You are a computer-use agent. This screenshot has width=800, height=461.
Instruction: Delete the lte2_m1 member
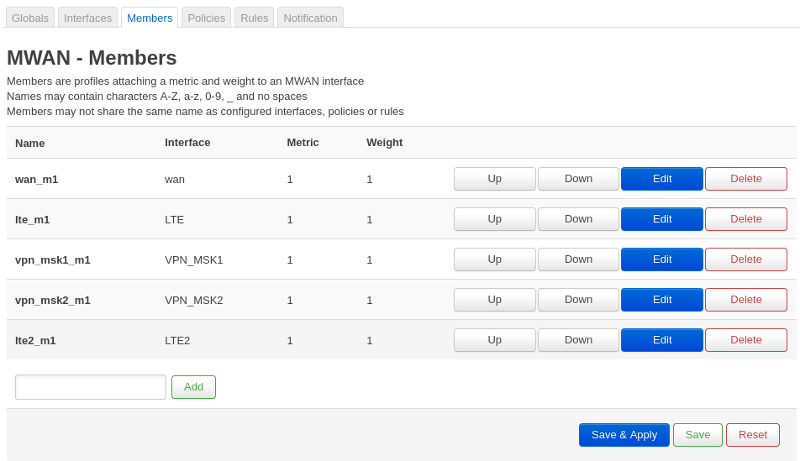[746, 340]
